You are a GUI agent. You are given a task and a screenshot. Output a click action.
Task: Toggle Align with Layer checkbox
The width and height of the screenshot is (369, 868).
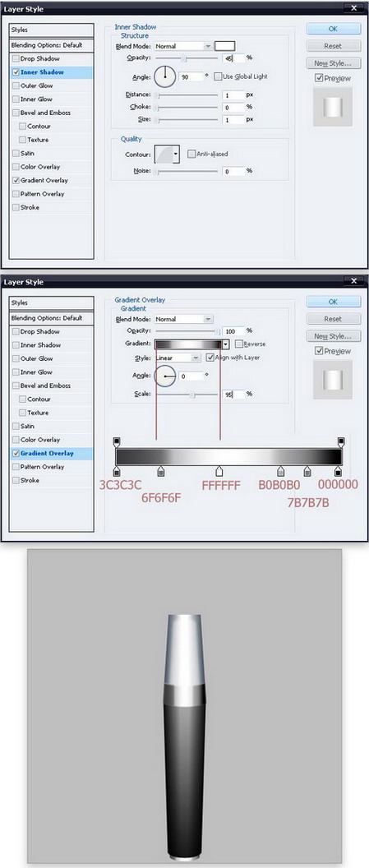click(x=210, y=358)
